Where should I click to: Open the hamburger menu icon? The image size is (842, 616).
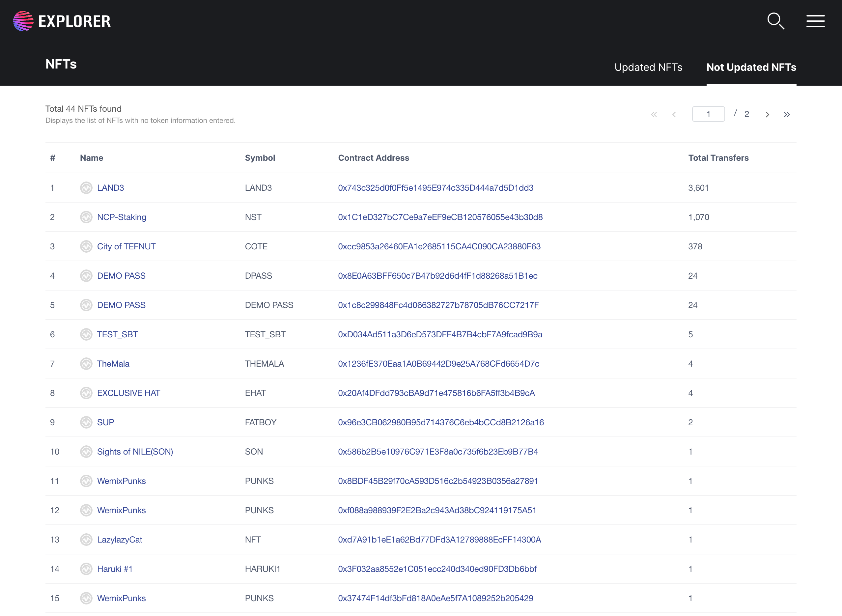(815, 21)
